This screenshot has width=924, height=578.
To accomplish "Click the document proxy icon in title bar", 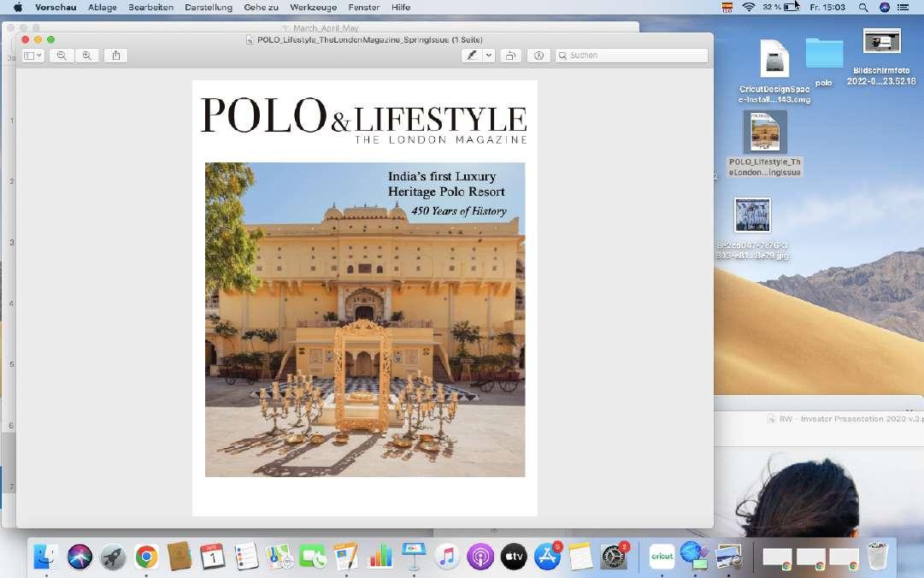I will tap(250, 39).
